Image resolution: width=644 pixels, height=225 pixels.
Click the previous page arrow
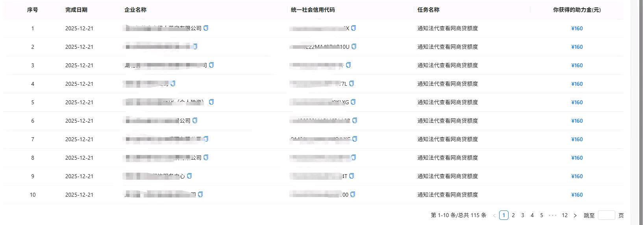(x=494, y=216)
